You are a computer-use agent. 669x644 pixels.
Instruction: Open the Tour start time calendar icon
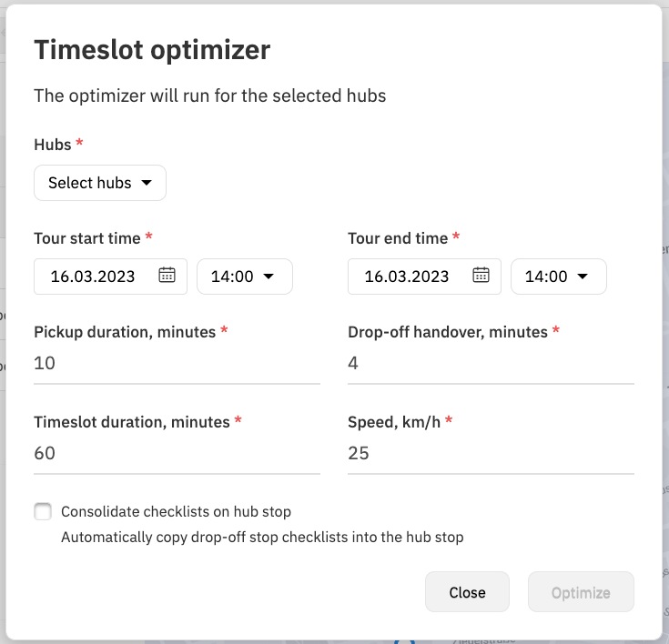click(167, 275)
